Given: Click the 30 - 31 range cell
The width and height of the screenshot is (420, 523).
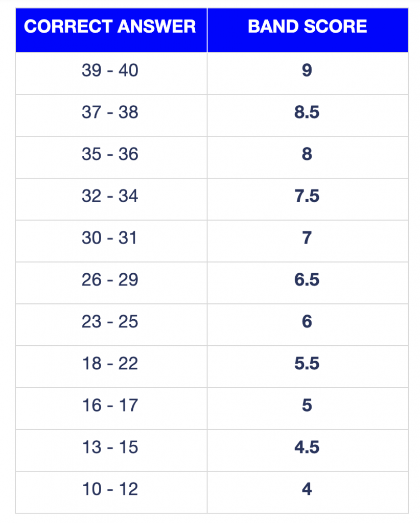Looking at the screenshot, I should 111,241.
